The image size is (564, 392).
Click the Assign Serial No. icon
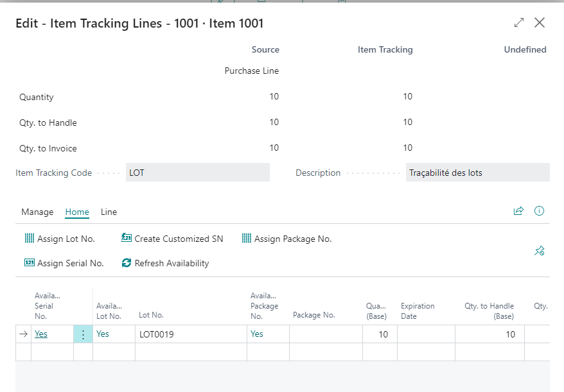30,262
